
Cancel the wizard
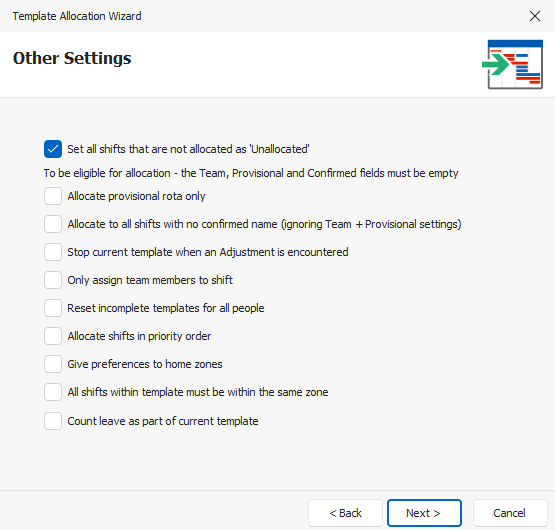510,513
